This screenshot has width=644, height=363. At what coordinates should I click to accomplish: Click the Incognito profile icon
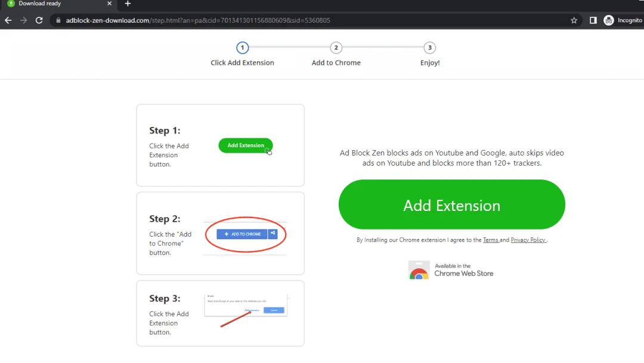[609, 20]
